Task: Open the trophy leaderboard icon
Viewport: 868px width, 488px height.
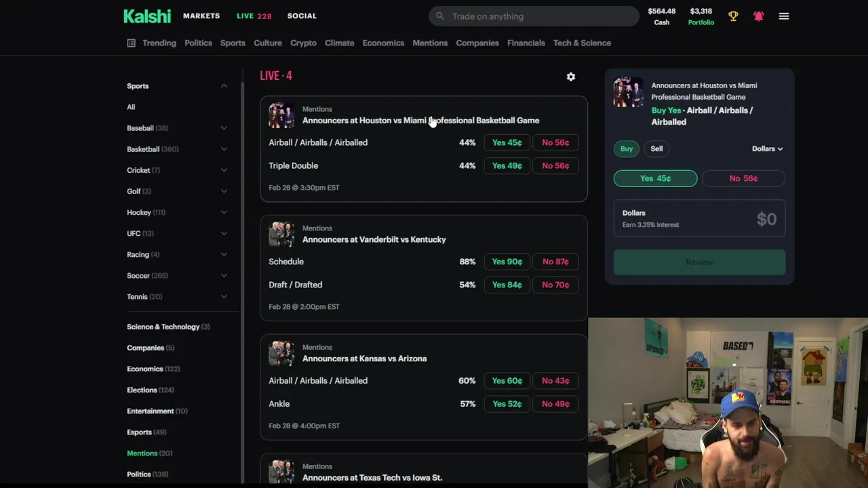Action: point(733,16)
